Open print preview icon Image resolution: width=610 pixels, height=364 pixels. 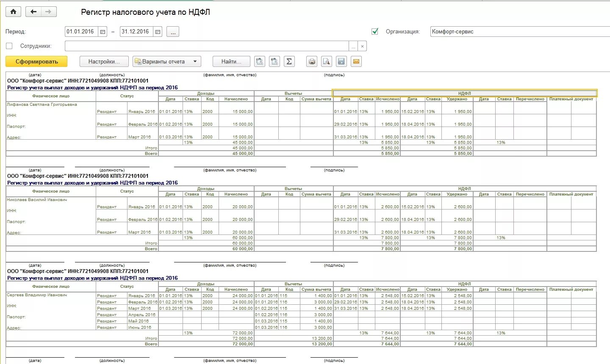tap(326, 61)
